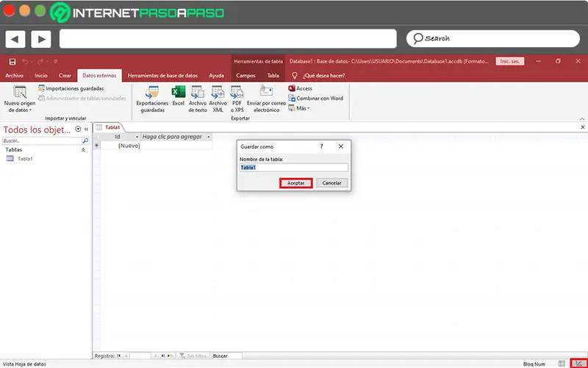Click the Cancelar button
This screenshot has width=588, height=368.
click(x=332, y=183)
